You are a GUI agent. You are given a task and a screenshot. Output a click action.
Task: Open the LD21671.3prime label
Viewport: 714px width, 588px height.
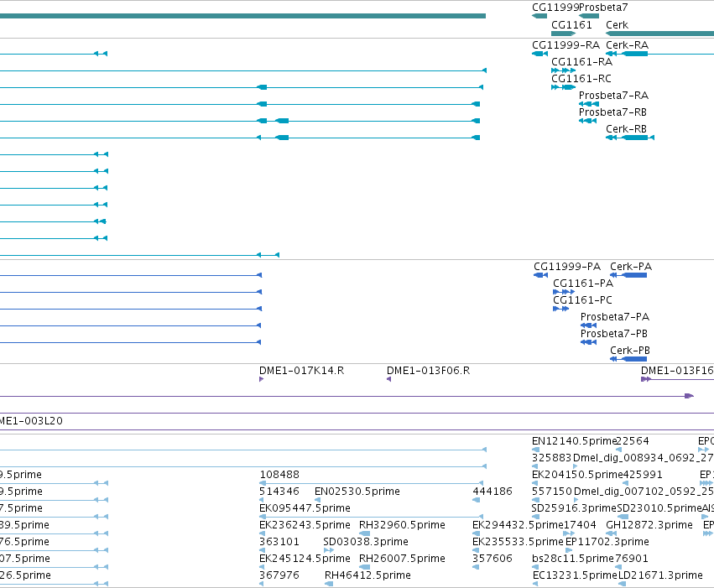(x=660, y=575)
